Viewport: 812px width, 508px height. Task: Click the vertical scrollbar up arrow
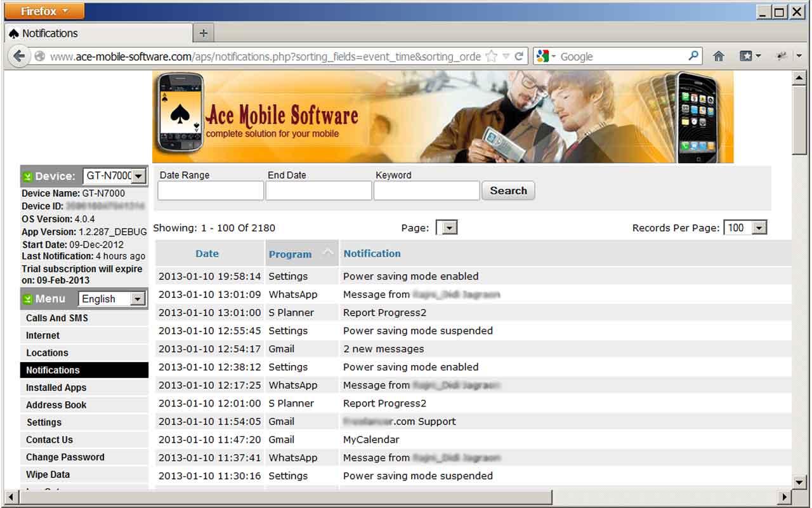799,77
